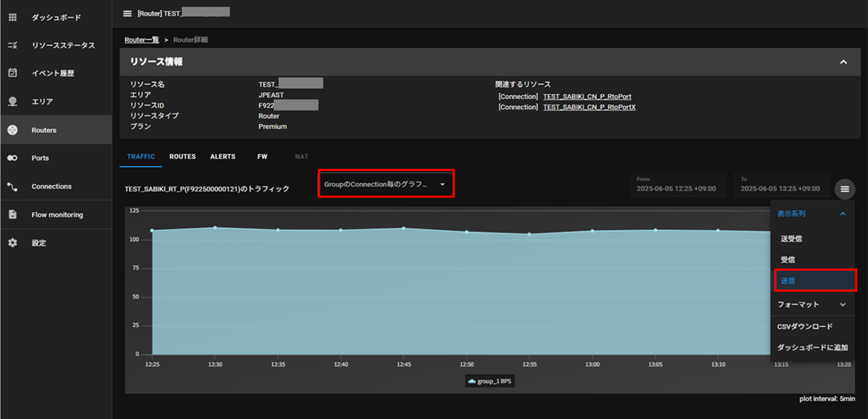The width and height of the screenshot is (868, 419).
Task: Click the Dashboard grid icon in sidebar
Action: (12, 18)
